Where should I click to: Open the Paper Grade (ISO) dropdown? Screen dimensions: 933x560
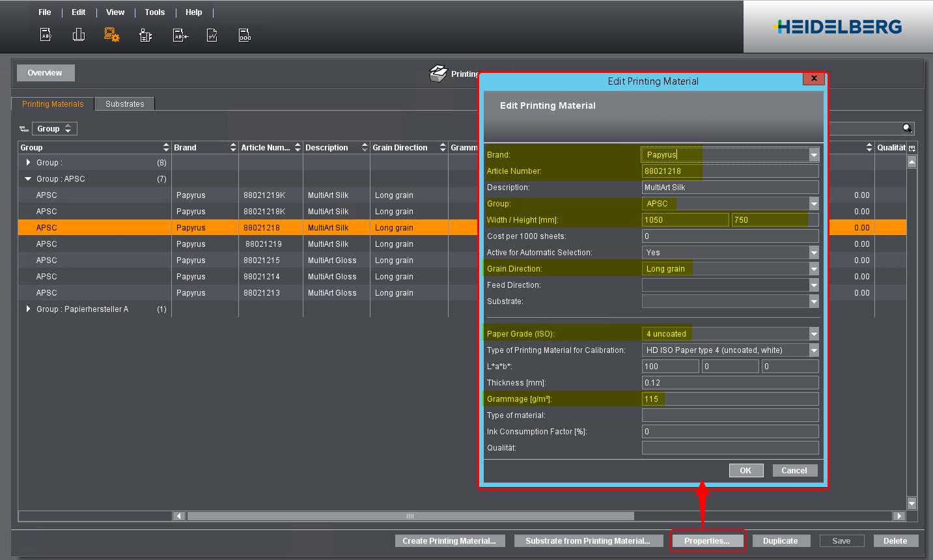(814, 334)
